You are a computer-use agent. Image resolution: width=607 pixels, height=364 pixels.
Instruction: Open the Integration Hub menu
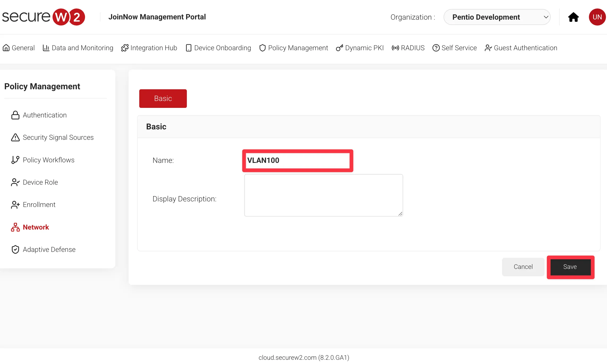point(149,48)
